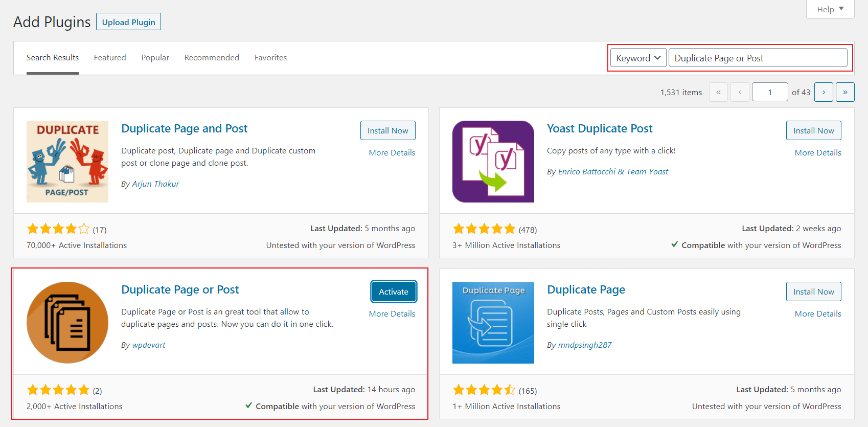Click the Duplicate Page and Post plugin icon
Viewport: 868px width, 427px height.
coord(67,162)
